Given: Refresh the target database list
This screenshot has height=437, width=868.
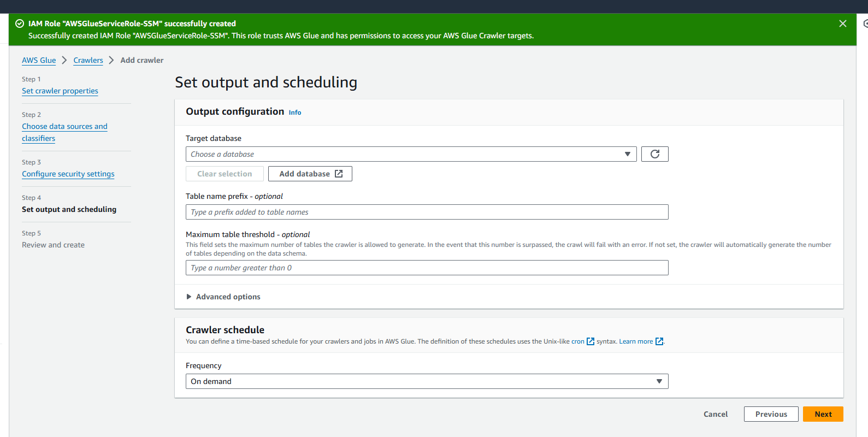Looking at the screenshot, I should (x=654, y=154).
